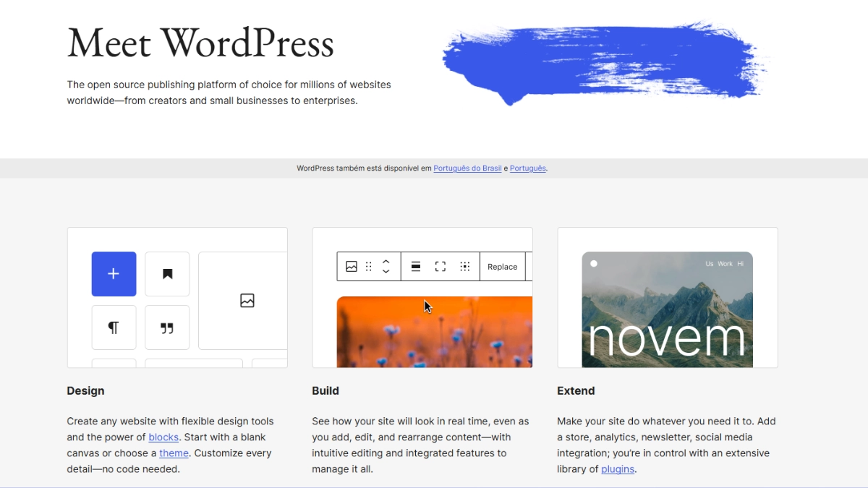Pick the quote block icon

click(167, 328)
